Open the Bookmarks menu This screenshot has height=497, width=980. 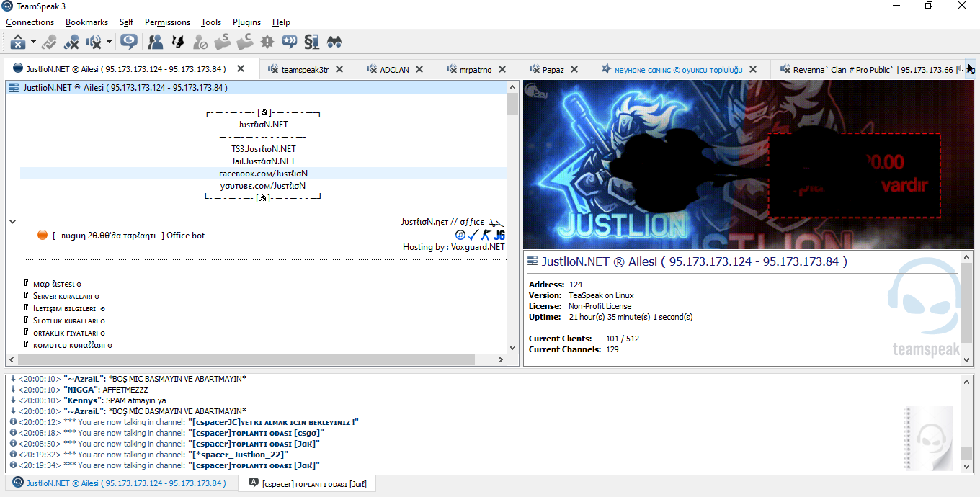(86, 22)
